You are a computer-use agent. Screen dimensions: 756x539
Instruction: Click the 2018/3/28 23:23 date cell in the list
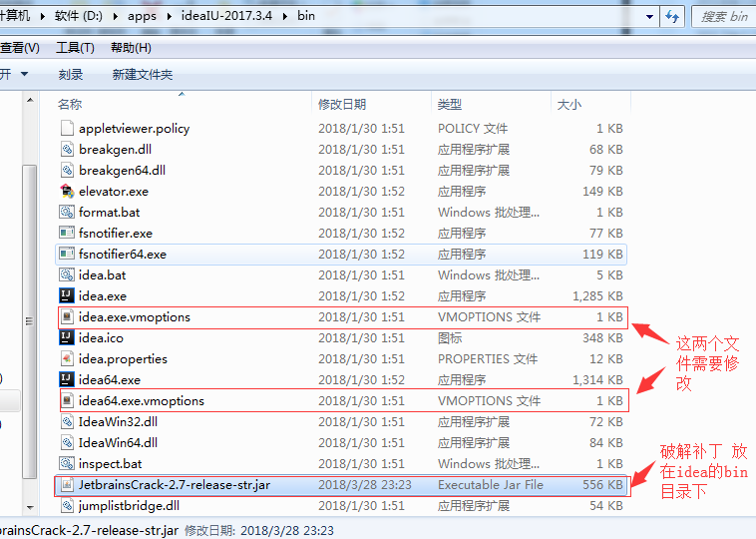click(x=364, y=485)
